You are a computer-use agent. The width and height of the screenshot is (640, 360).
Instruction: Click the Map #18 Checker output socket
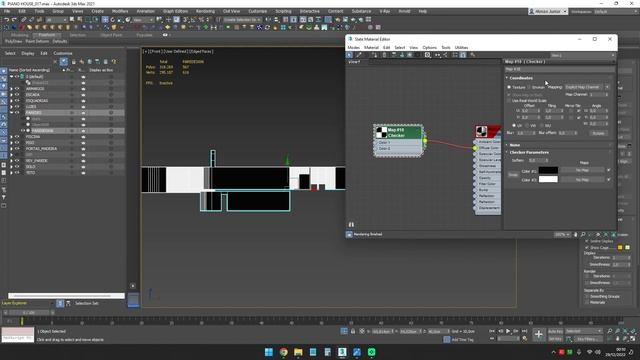(x=425, y=141)
